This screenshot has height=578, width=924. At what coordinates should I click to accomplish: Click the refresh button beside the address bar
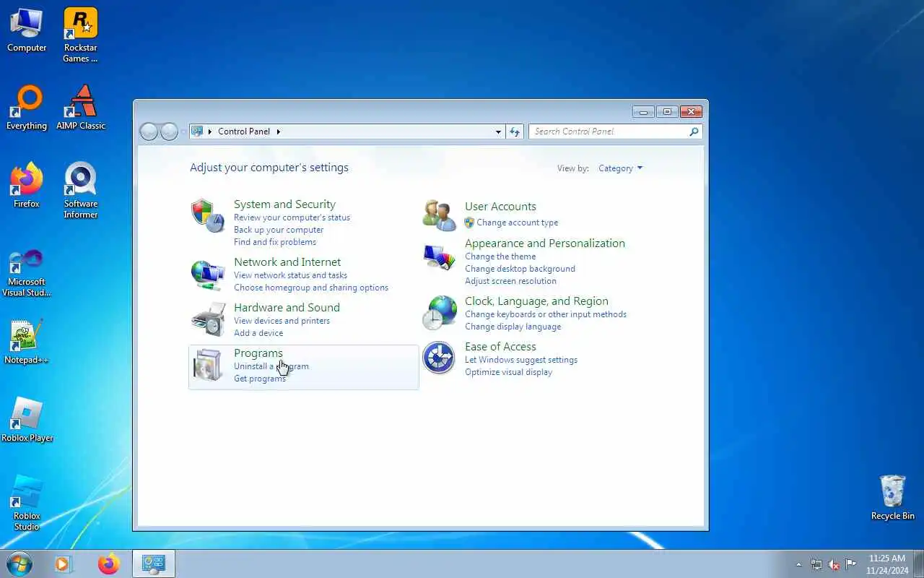pos(515,131)
